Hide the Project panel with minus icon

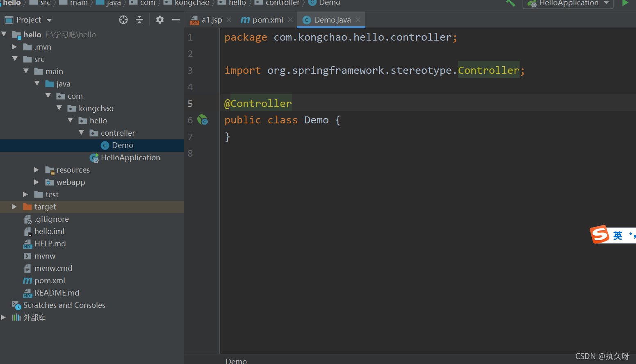click(x=176, y=20)
